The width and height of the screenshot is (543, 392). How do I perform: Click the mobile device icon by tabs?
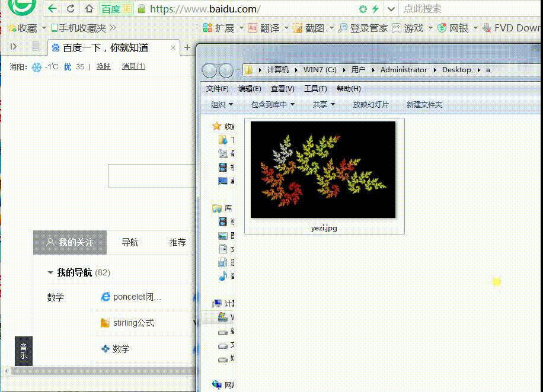click(36, 46)
